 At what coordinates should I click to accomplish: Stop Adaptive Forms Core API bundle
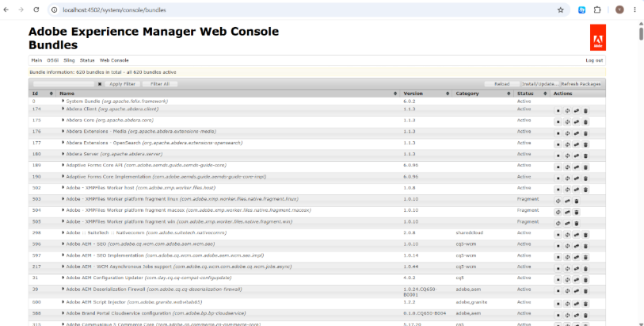pyautogui.click(x=558, y=167)
